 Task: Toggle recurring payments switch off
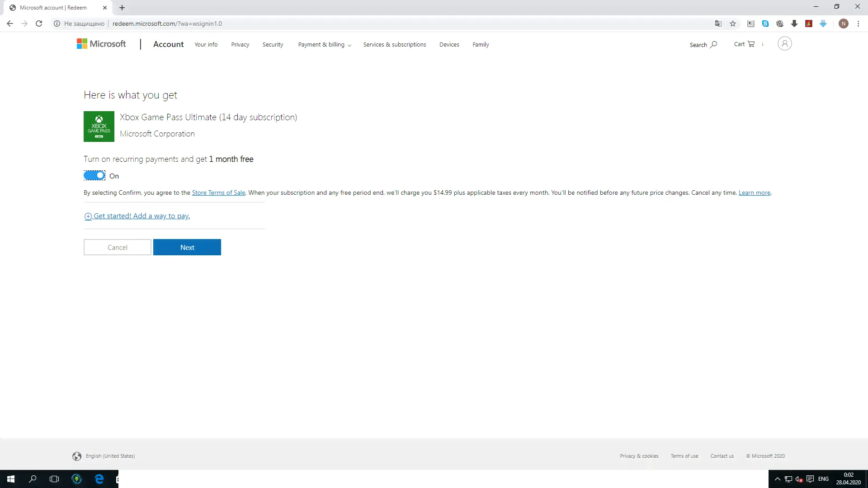point(94,175)
